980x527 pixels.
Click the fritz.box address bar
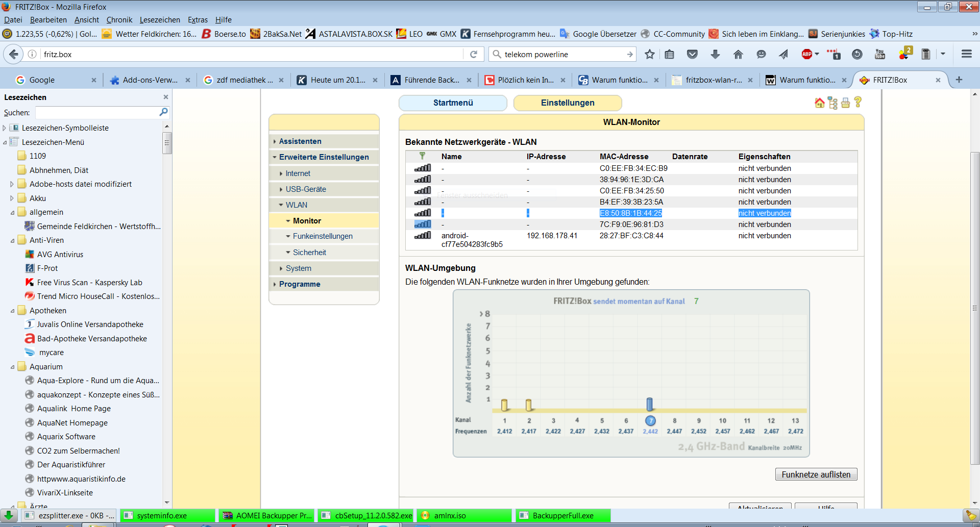pos(253,54)
